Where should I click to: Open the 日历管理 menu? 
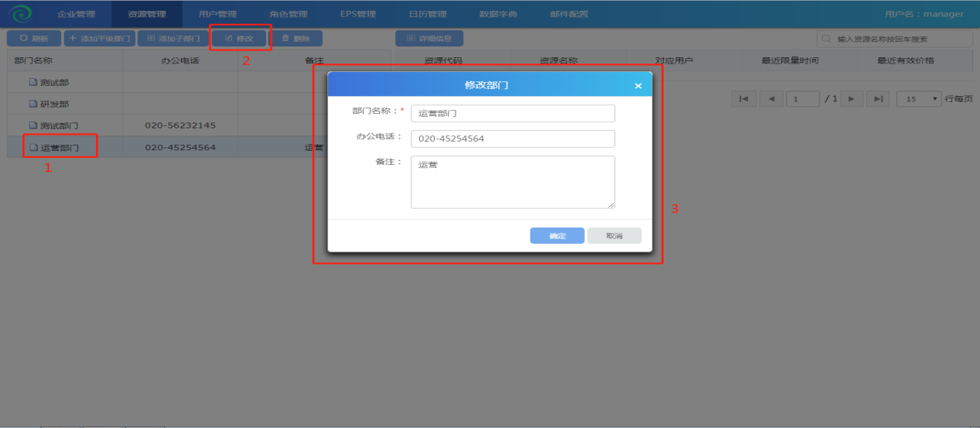point(428,14)
